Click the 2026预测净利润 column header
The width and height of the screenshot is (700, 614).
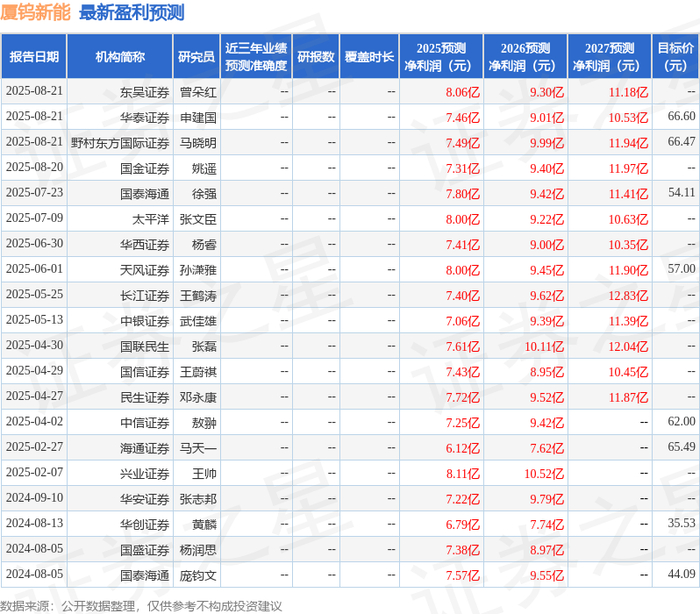pyautogui.click(x=525, y=57)
